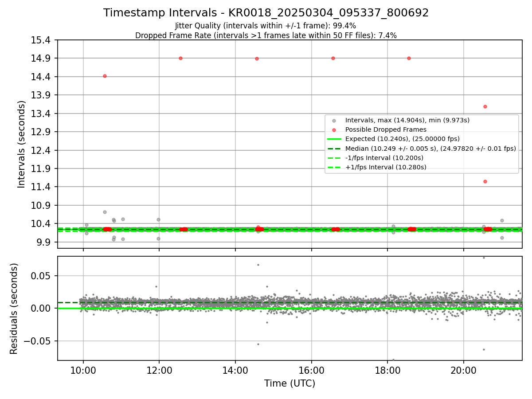Click the red dropped-frame point at 14.4 seconds
The height and width of the screenshot is (399, 532).
click(105, 76)
